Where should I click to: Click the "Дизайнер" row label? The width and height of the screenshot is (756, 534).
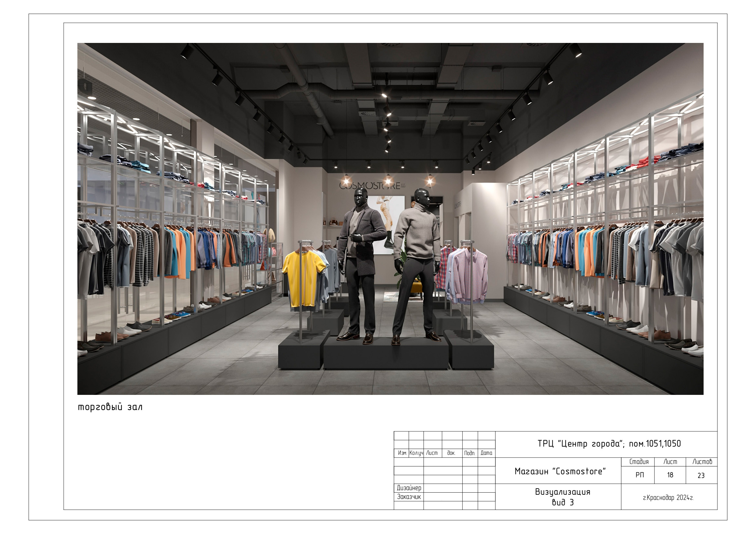[409, 488]
